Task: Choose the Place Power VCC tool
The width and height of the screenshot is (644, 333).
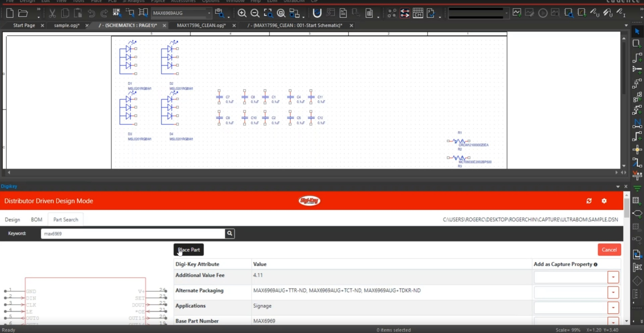Action: 637,176
